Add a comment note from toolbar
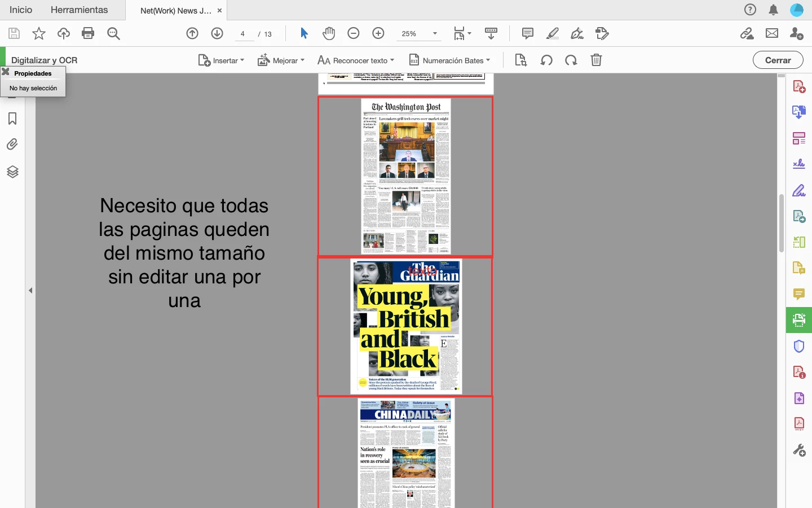Viewport: 812px width, 508px height. point(528,34)
